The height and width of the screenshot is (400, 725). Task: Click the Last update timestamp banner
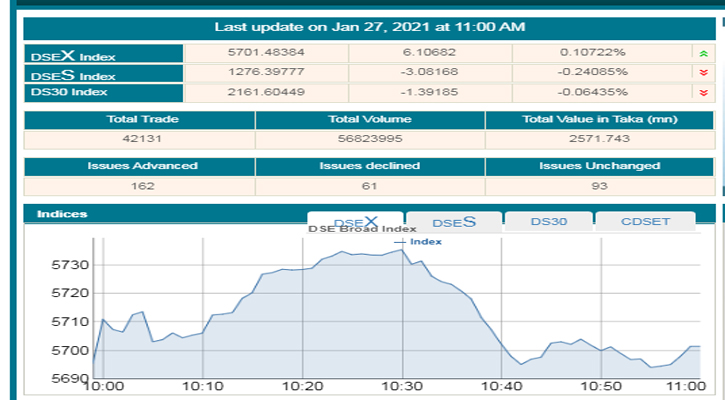point(370,26)
